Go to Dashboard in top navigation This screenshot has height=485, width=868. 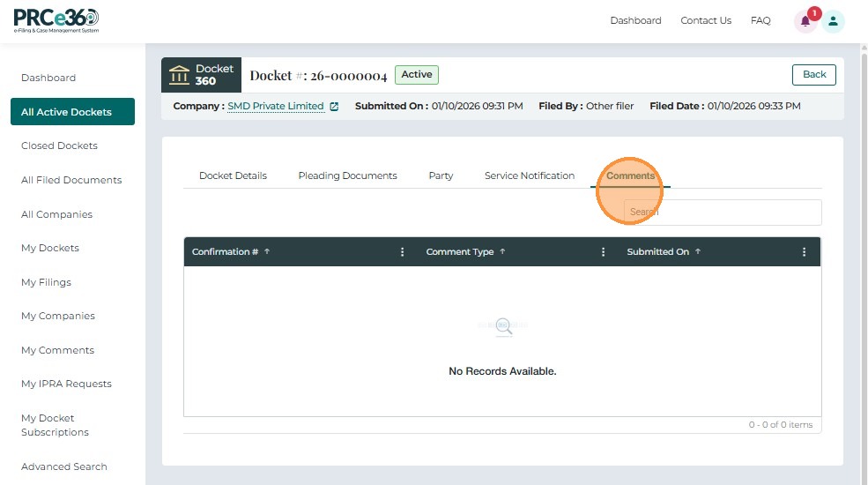pos(635,20)
